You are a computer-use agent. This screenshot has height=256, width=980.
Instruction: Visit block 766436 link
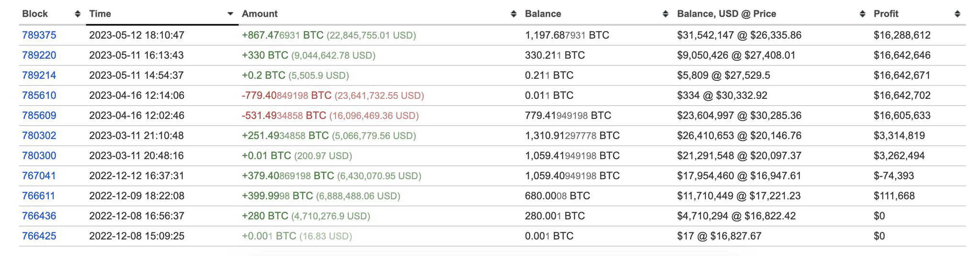click(x=39, y=215)
